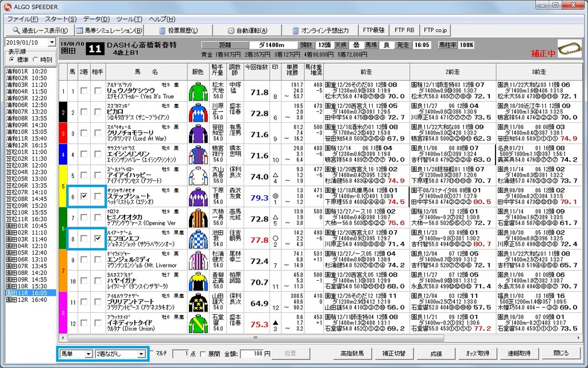Click the 補正切替 button
This screenshot has width=588, height=368.
394,354
